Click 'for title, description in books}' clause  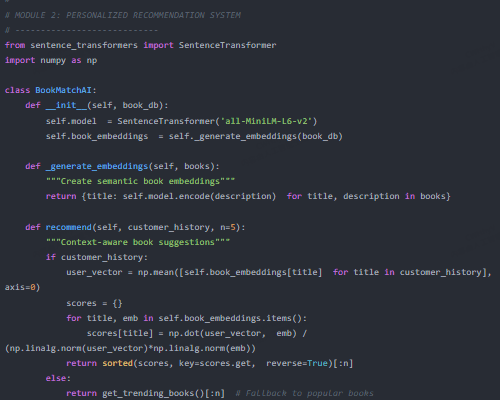[368, 196]
